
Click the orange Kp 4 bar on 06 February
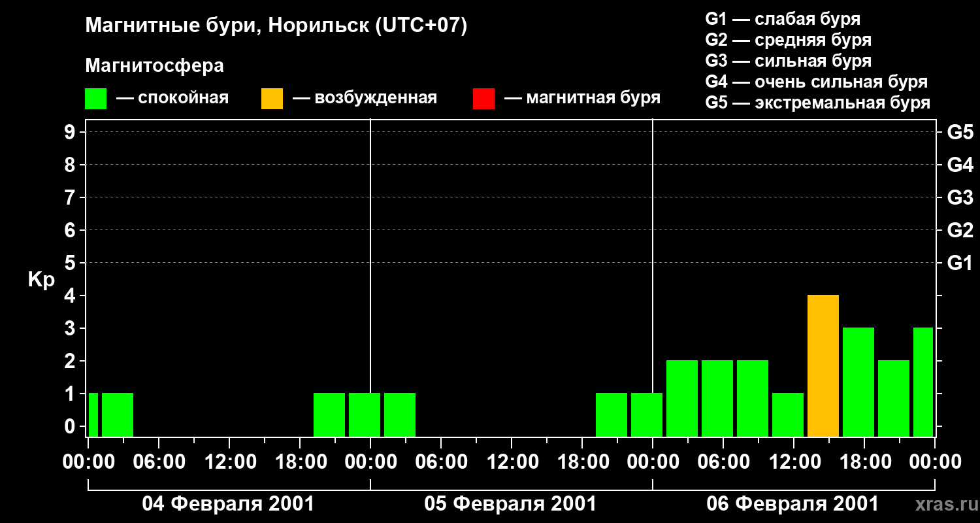823,366
